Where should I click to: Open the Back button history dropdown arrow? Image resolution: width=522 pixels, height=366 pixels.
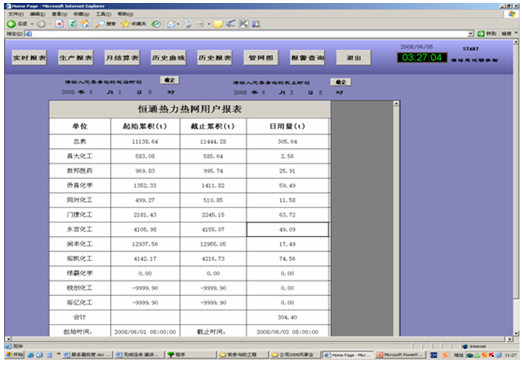pos(32,24)
